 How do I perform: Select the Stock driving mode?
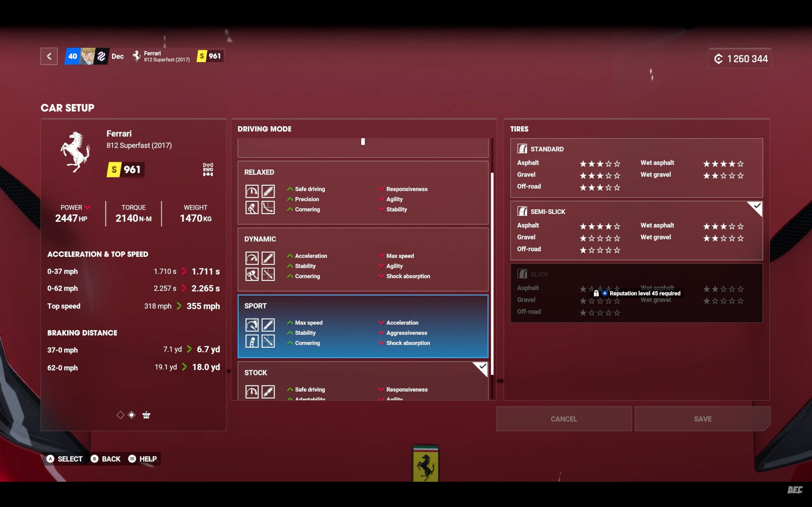pyautogui.click(x=362, y=381)
